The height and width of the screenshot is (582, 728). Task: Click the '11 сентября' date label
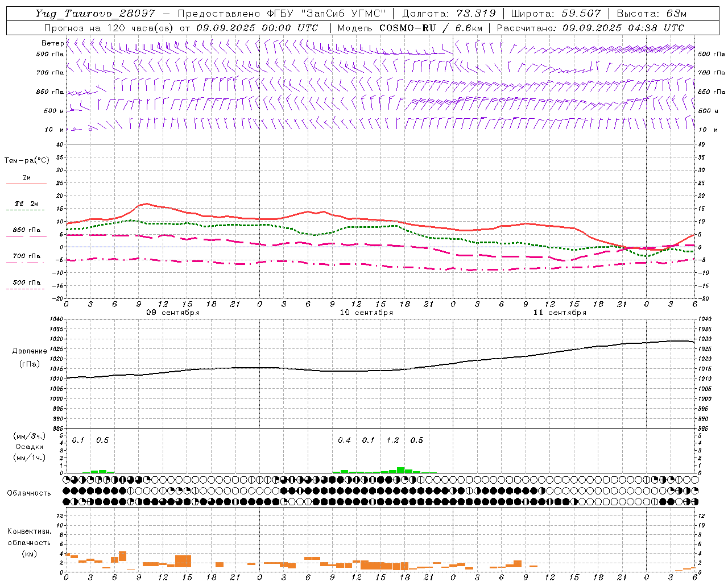pos(560,313)
